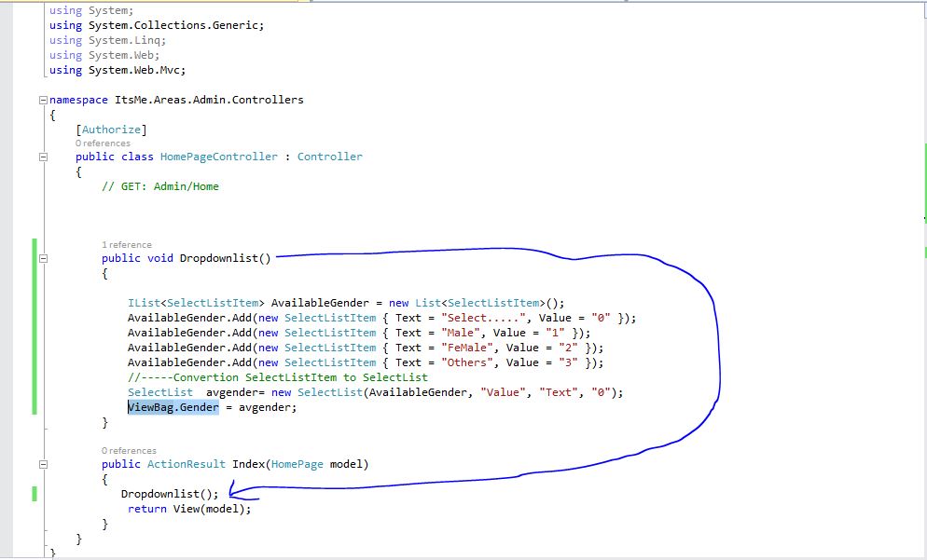
Task: Select the highlighted ViewBag.Gender text
Action: click(x=172, y=407)
